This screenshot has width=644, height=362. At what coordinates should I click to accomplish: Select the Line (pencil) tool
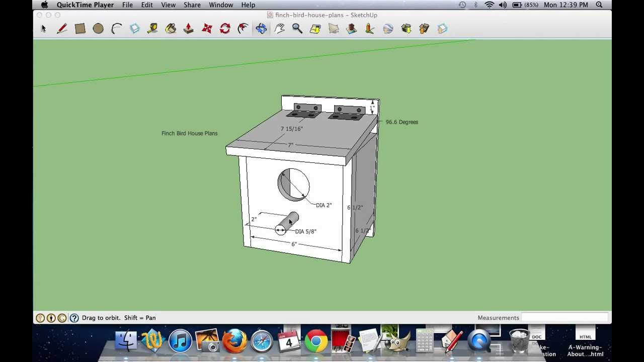tap(61, 29)
